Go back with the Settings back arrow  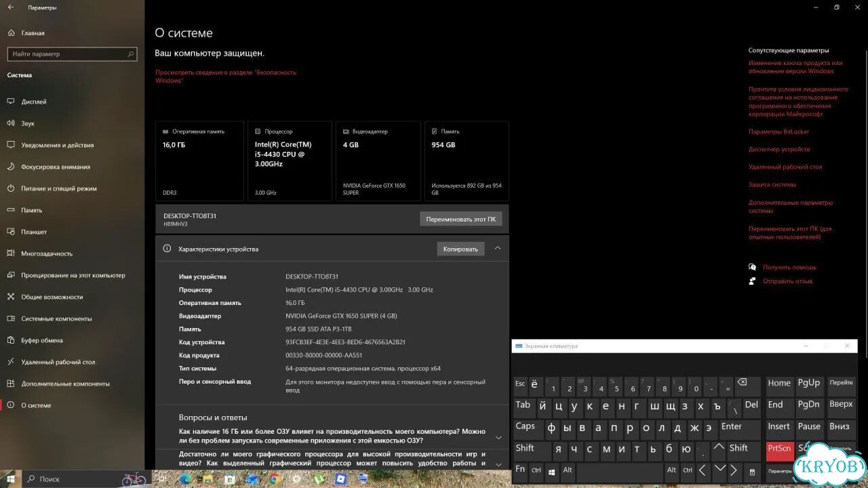(x=10, y=7)
